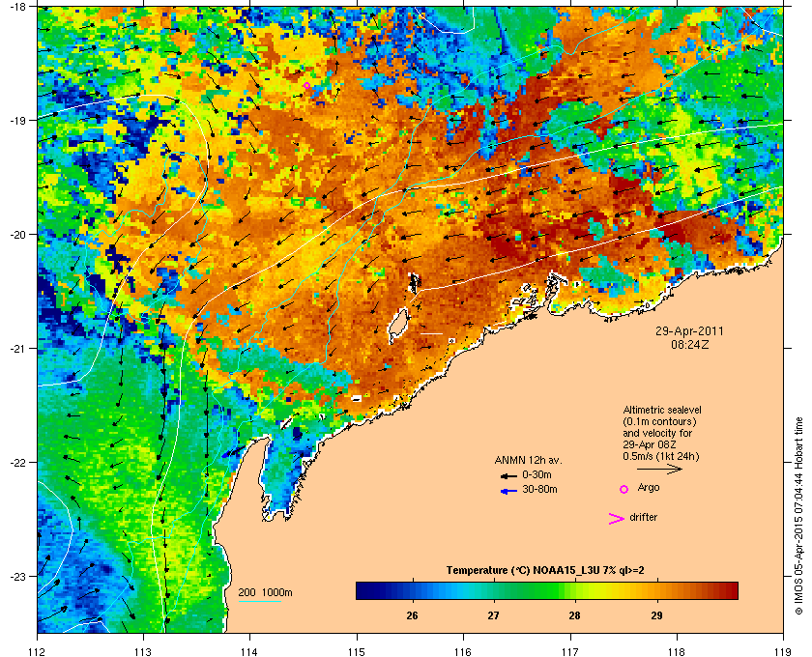The height and width of the screenshot is (657, 812).
Task: Click the 118 longitude axis label
Action: coord(677,652)
